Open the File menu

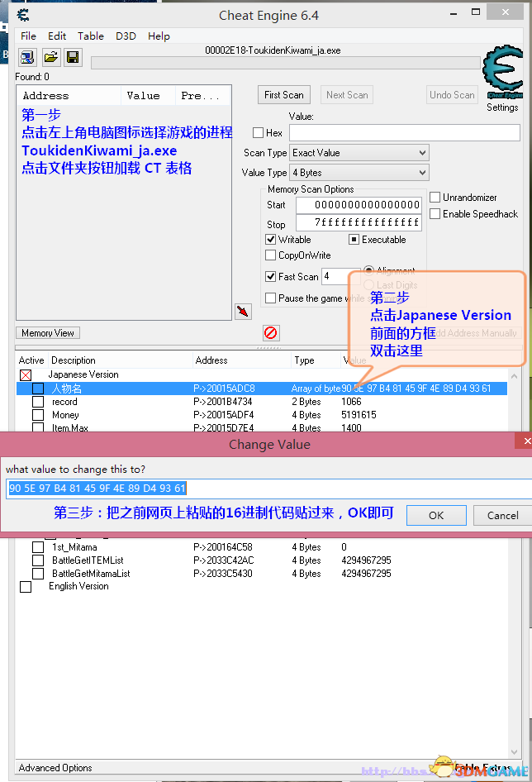tap(28, 36)
